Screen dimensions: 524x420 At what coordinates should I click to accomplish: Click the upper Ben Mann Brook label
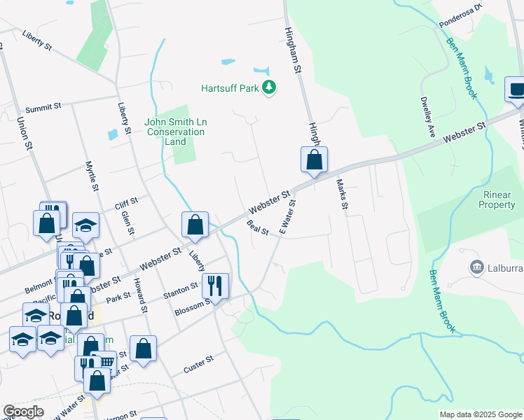[x=462, y=69]
